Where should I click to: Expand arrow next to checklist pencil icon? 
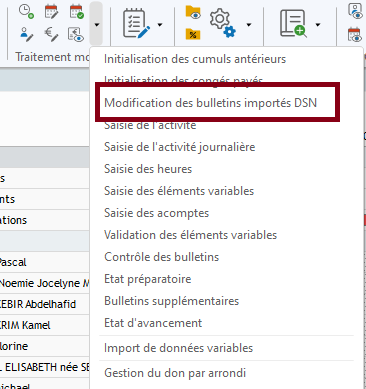[160, 24]
